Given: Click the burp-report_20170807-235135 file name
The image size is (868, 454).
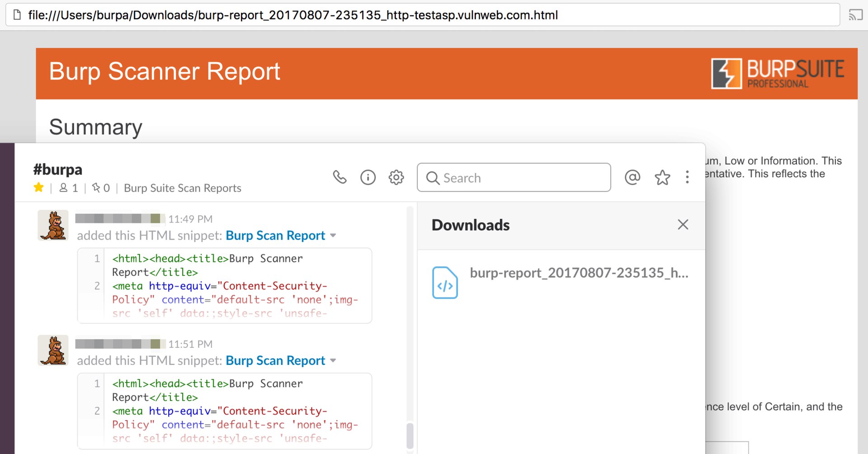Looking at the screenshot, I should click(579, 273).
